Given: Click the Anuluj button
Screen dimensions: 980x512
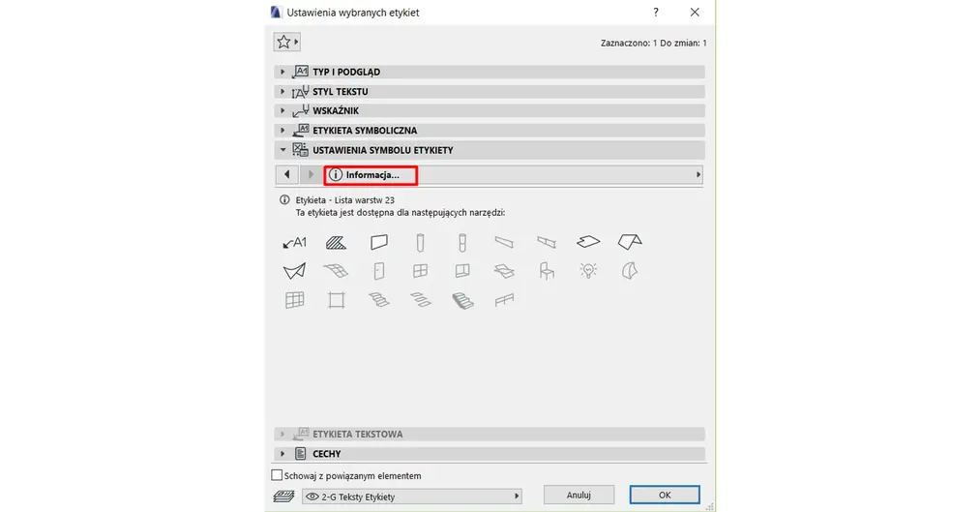Looking at the screenshot, I should tap(579, 495).
